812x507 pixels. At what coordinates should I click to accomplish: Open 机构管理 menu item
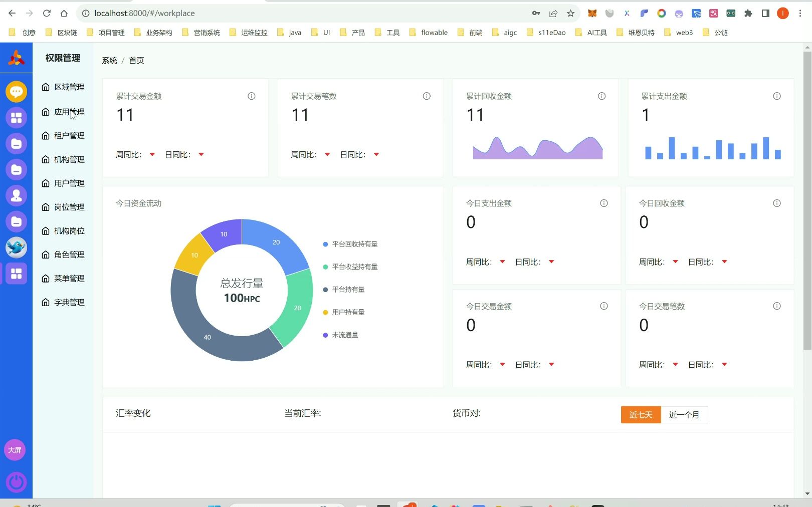click(63, 159)
